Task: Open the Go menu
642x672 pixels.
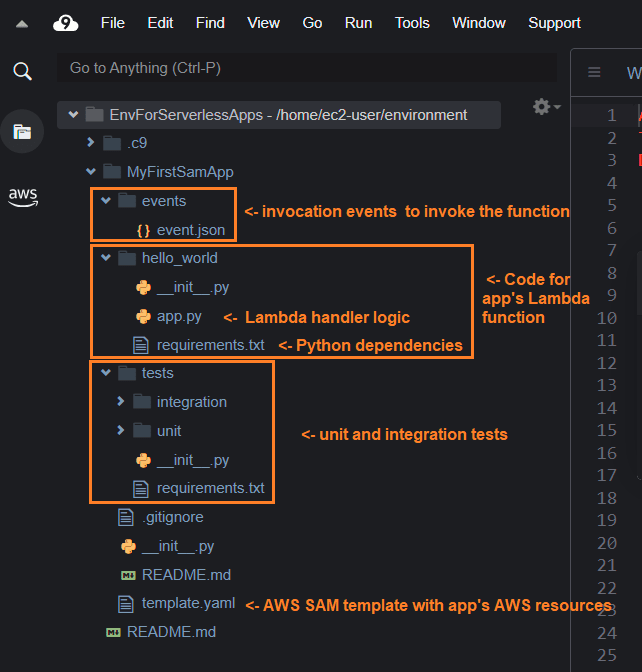Action: [x=312, y=23]
